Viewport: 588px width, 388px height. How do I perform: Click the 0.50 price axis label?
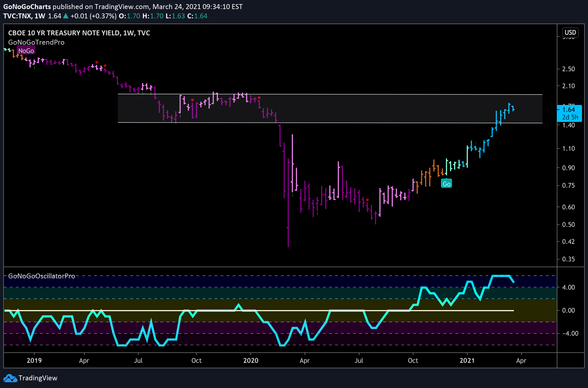click(x=569, y=225)
